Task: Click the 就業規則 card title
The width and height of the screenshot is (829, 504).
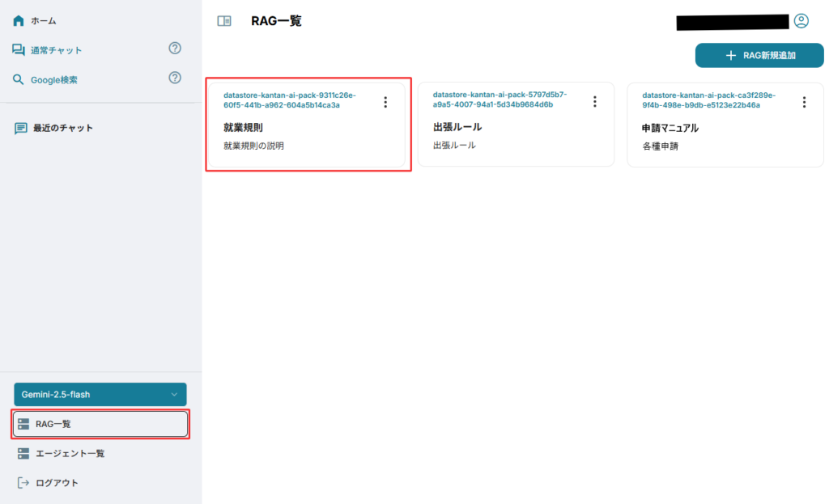Action: (243, 128)
